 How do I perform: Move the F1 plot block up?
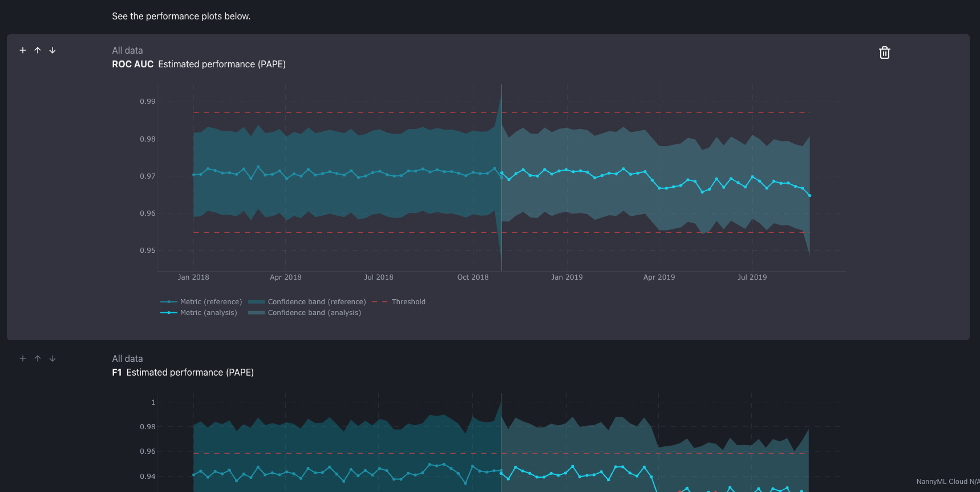point(38,358)
